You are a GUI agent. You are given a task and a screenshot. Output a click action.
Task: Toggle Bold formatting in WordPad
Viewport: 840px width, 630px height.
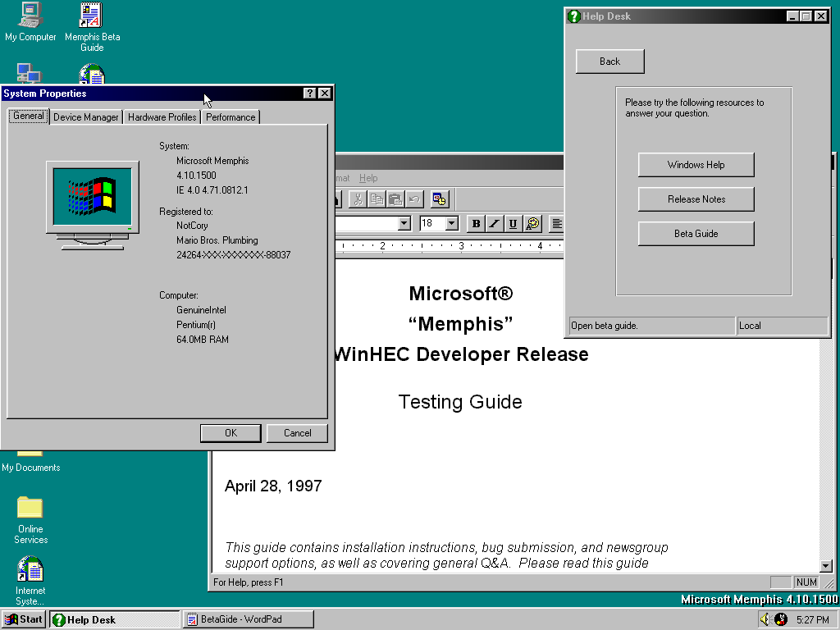476,224
